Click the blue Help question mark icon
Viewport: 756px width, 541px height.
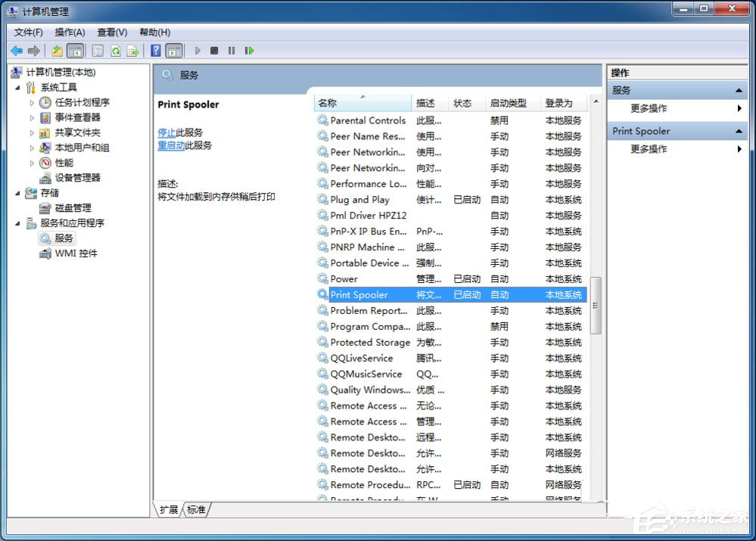[155, 51]
